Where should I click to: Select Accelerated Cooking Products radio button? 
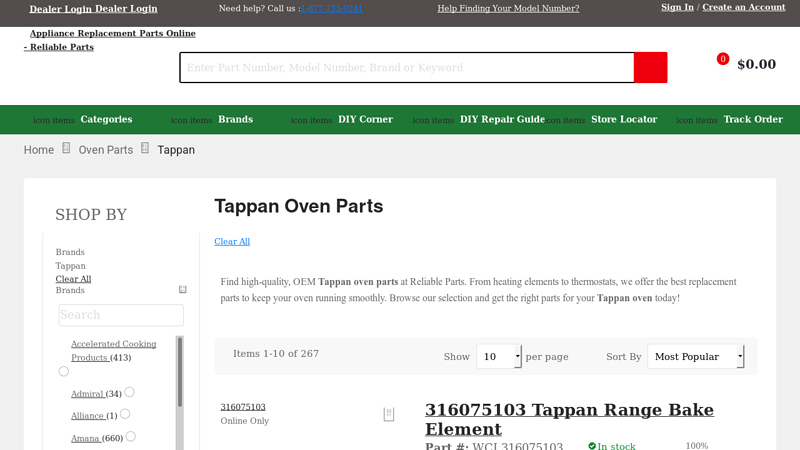click(64, 371)
